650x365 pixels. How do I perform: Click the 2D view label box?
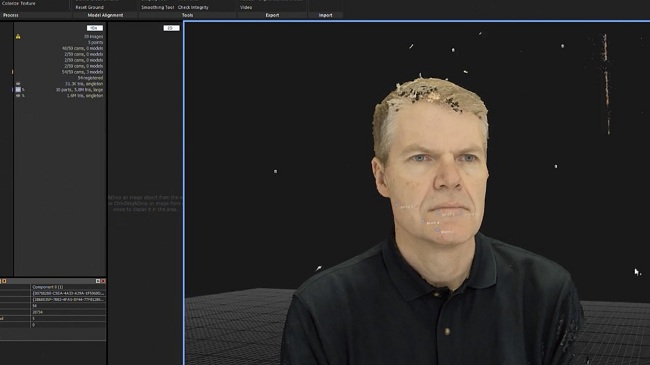[171, 28]
